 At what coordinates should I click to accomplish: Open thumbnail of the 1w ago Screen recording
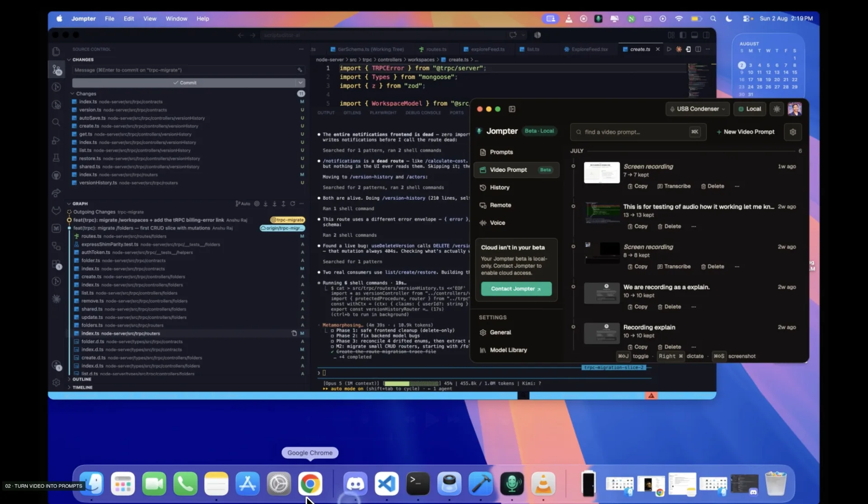coord(601,173)
